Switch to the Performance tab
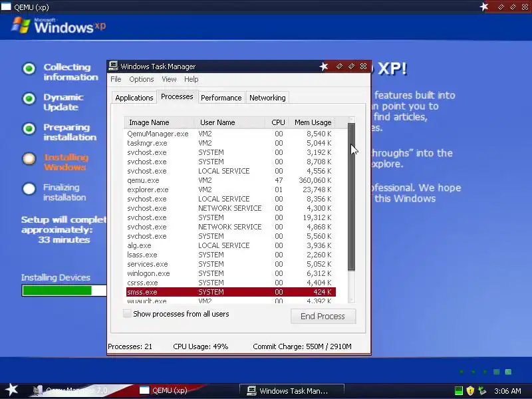 221,98
